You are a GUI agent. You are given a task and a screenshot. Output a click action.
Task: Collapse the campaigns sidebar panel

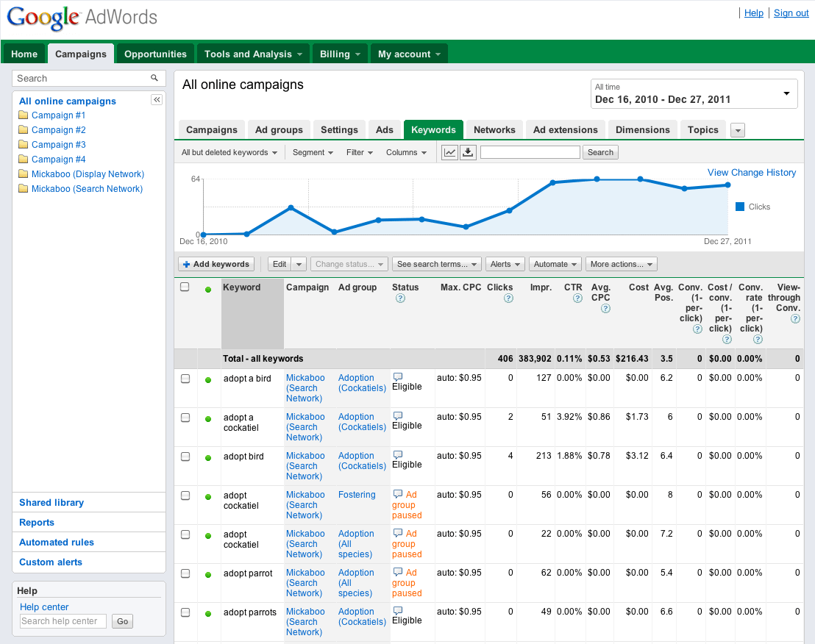coord(157,100)
